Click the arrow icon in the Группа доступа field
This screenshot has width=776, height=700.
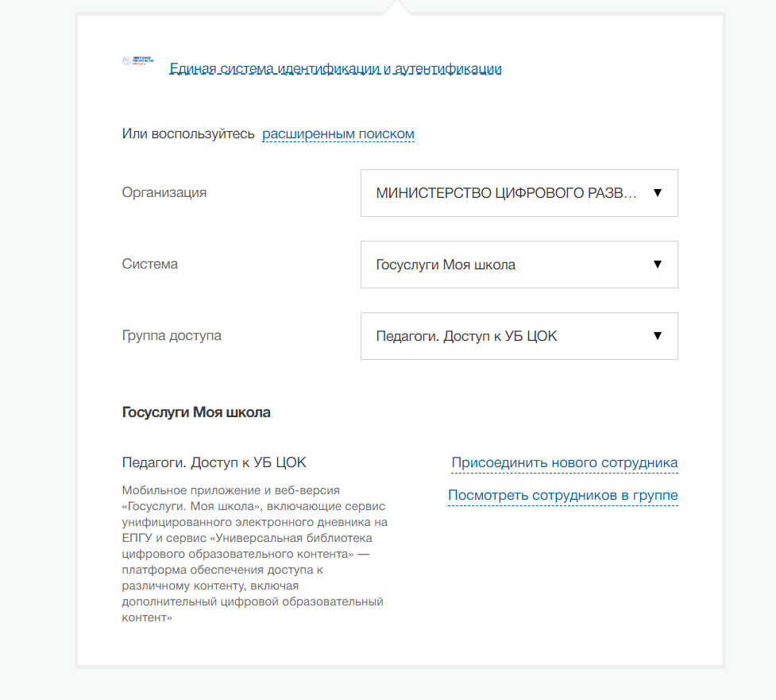tap(657, 336)
